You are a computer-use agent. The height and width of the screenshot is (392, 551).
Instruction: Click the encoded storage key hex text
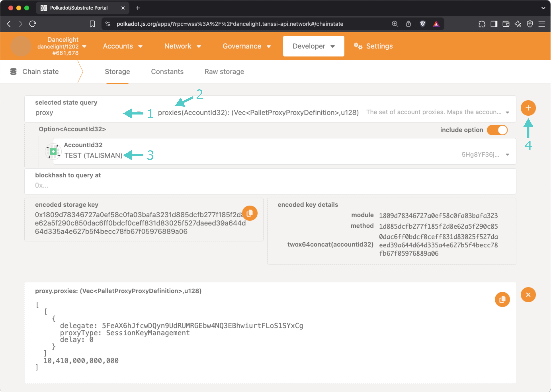140,223
